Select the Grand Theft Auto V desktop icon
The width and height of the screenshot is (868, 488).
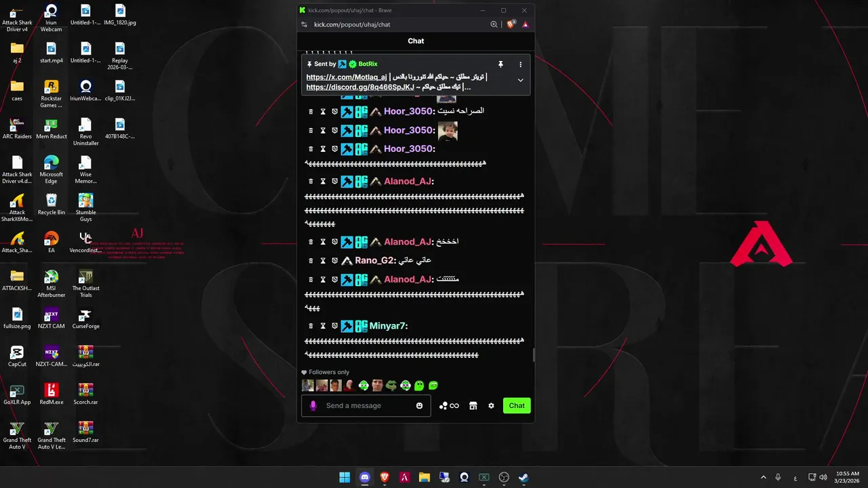[x=17, y=435]
